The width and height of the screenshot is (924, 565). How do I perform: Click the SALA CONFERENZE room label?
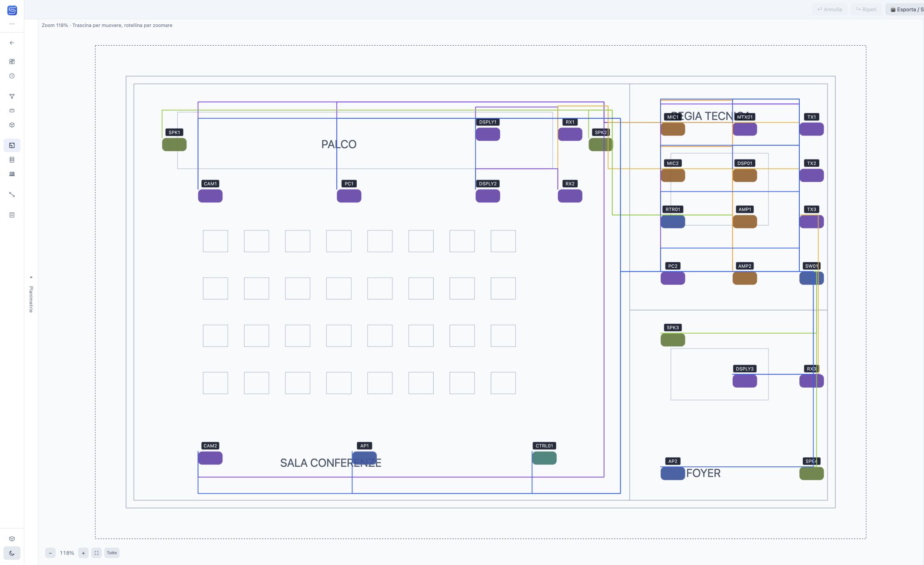330,463
